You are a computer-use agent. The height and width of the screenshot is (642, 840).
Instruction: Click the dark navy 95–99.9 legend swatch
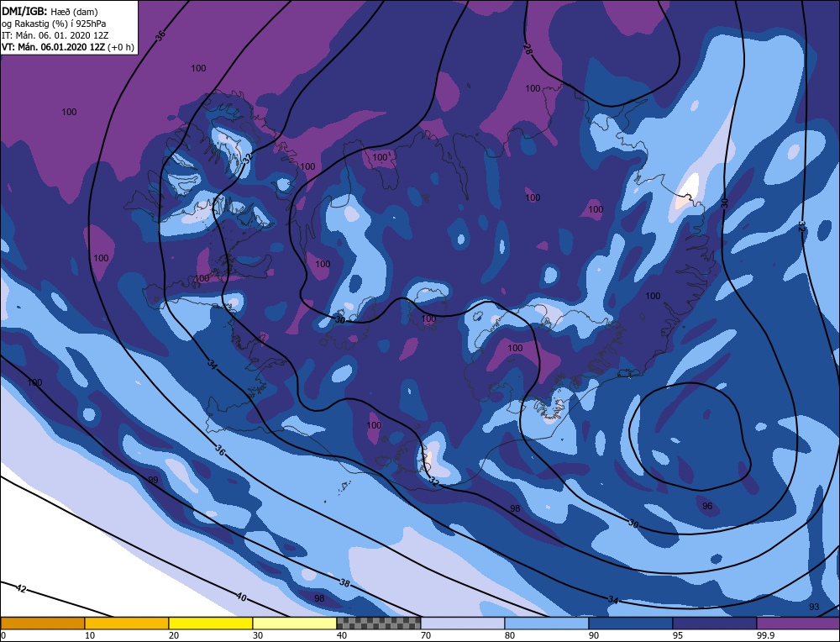coord(715,624)
